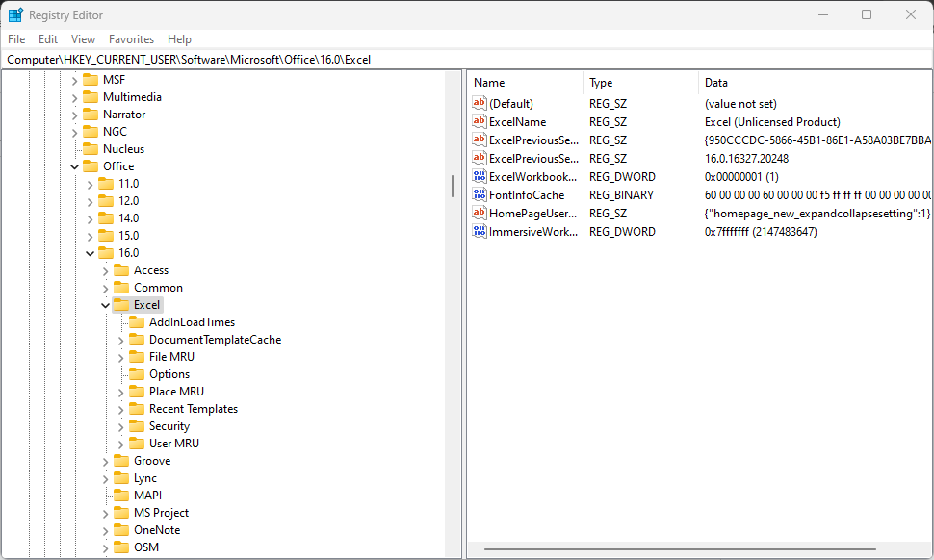The image size is (934, 560).
Task: Click the ImmersiveWork DWORD value icon
Action: [479, 232]
